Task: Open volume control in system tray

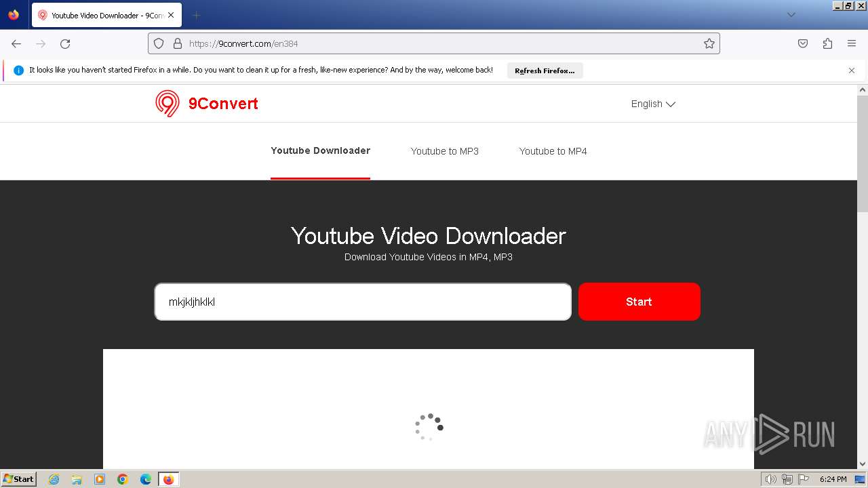Action: [x=772, y=479]
